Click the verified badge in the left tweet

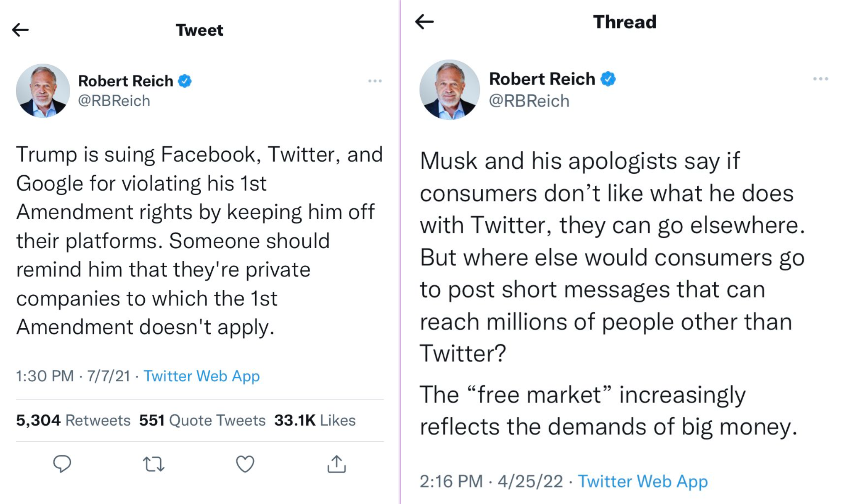185,81
